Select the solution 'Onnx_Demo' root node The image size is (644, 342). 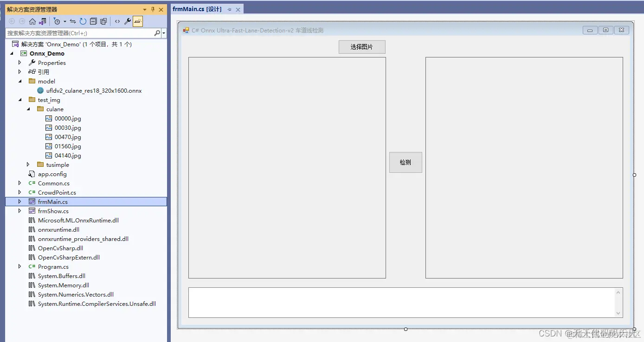77,44
